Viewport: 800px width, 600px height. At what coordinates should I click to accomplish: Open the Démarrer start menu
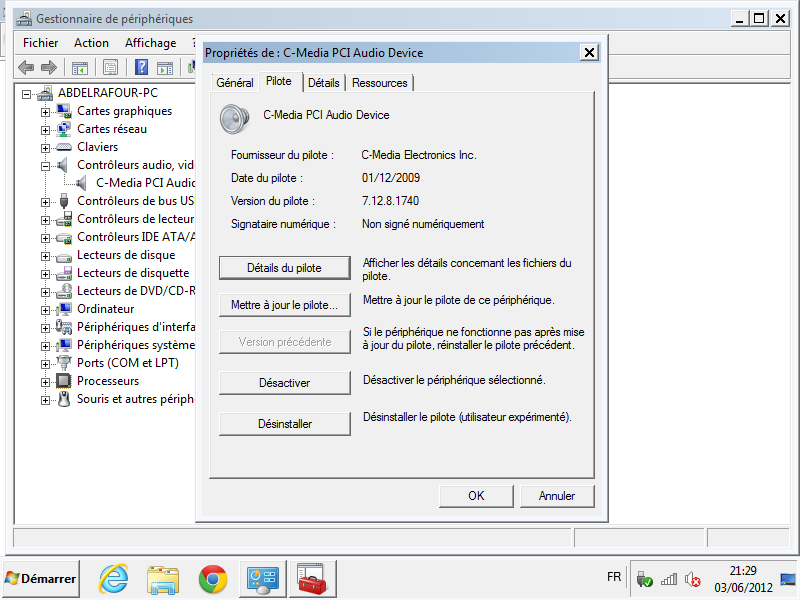[x=41, y=579]
